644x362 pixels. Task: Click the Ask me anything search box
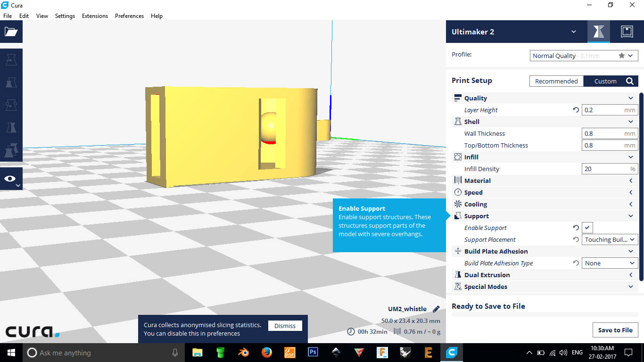tap(103, 353)
